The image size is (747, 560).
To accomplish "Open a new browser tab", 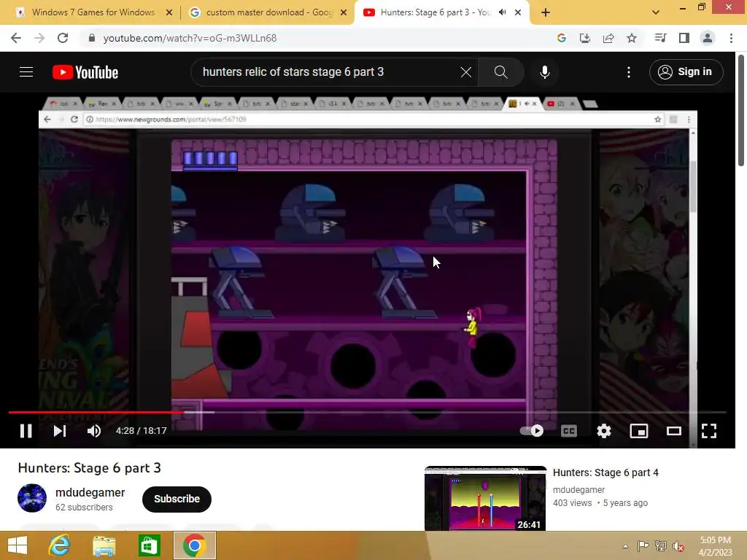I will click(x=546, y=12).
